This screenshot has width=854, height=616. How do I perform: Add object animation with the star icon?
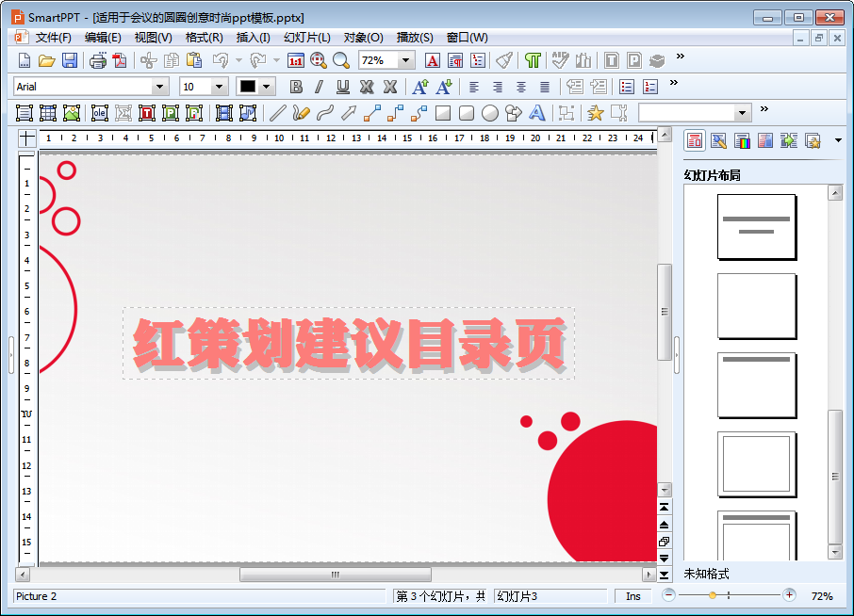pyautogui.click(x=596, y=113)
